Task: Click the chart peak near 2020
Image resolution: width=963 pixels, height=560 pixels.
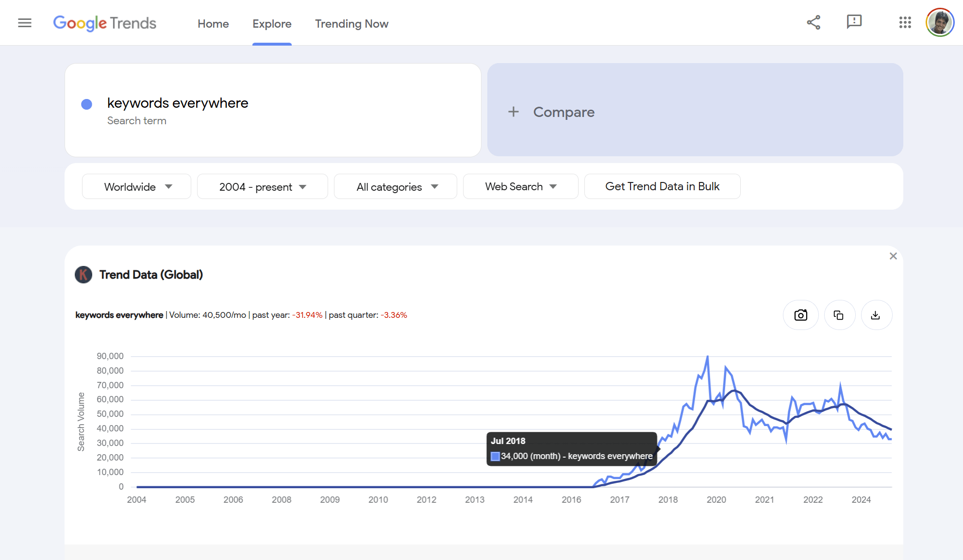Action: (708, 357)
